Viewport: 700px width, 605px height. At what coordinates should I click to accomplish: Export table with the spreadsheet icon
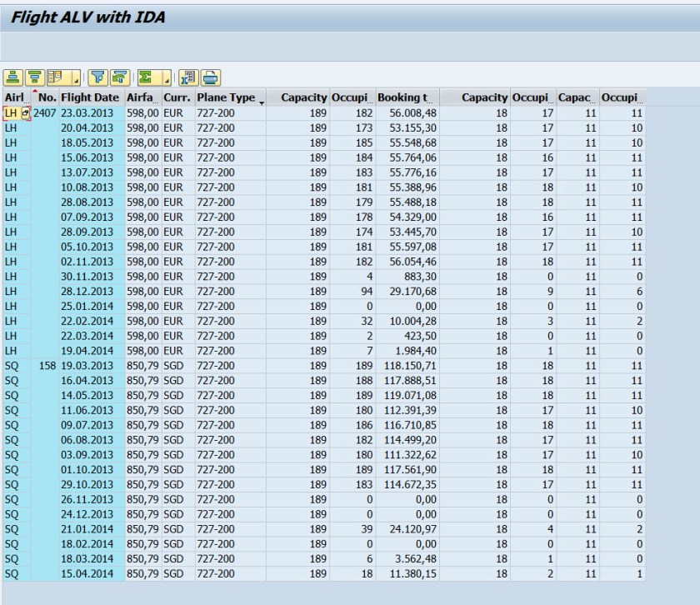pyautogui.click(x=188, y=78)
